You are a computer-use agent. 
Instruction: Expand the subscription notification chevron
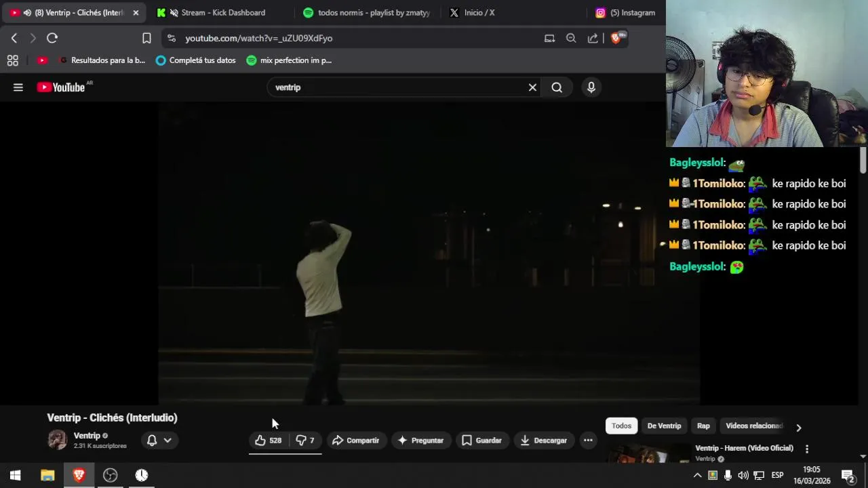167,441
